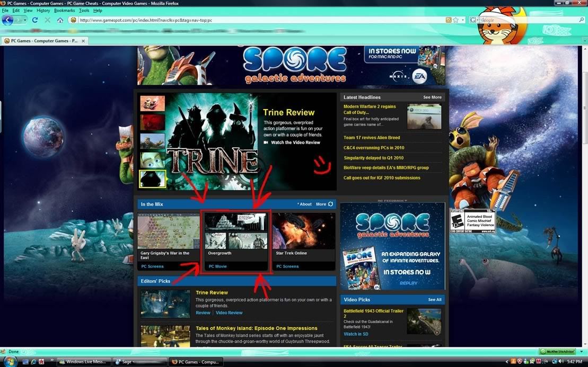
Task: Open Team 17 revives Alien Breed
Action: point(372,138)
